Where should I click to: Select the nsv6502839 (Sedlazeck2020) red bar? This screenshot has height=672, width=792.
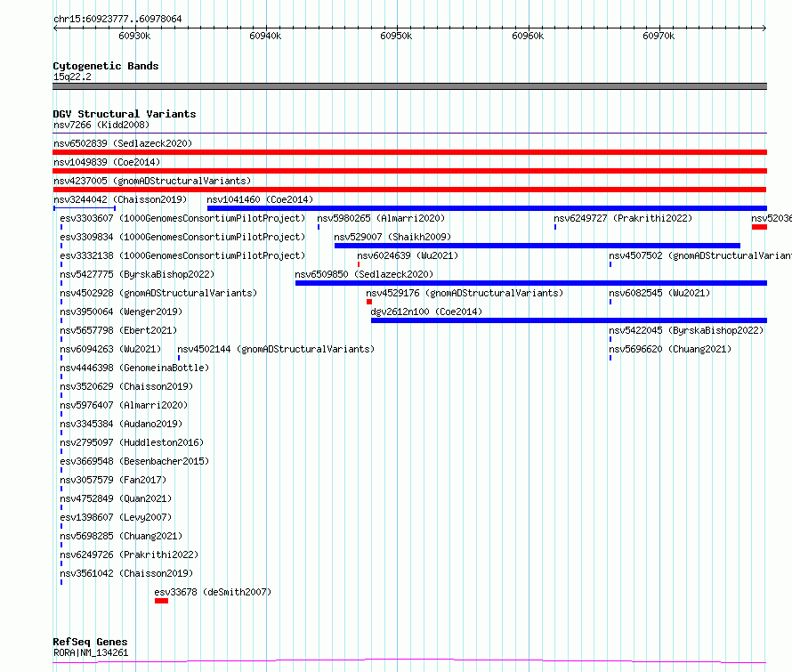409,152
